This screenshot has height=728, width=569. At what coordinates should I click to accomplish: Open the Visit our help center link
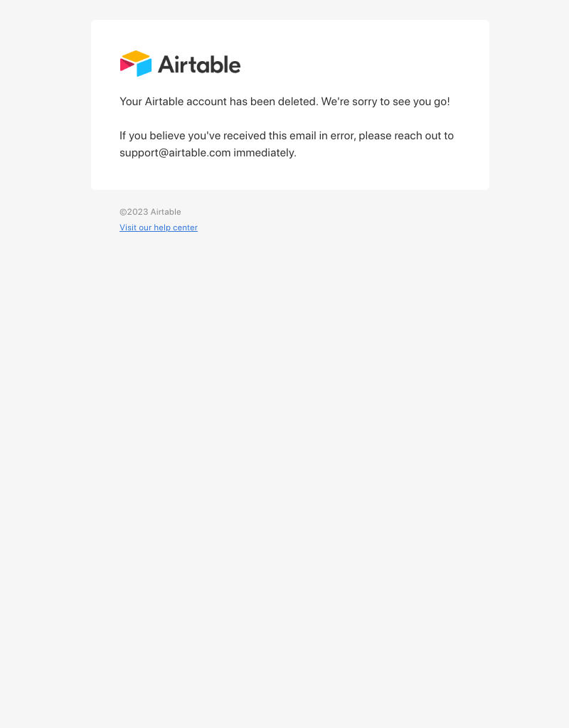pos(159,227)
